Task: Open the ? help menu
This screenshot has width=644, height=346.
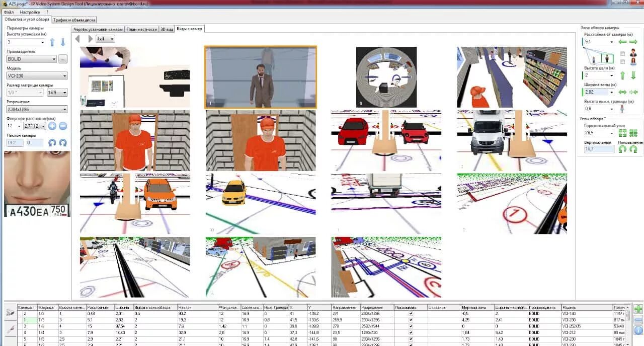Action: (47, 12)
